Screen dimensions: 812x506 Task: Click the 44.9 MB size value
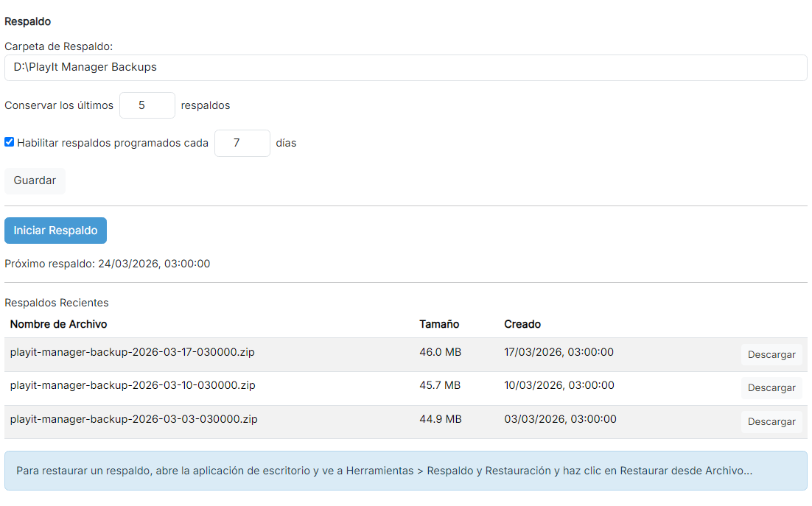tap(440, 420)
